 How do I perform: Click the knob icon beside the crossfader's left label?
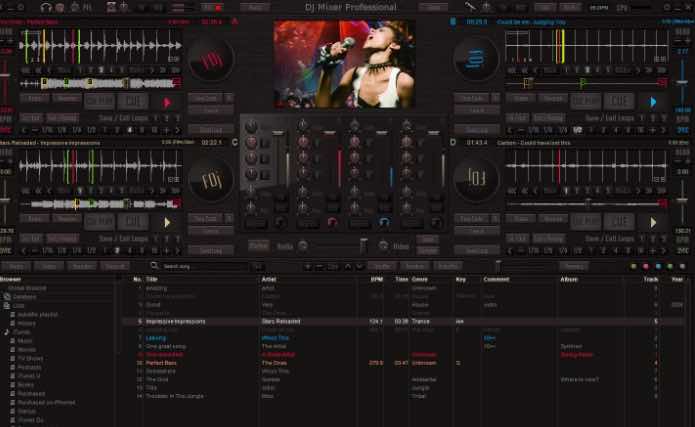click(x=303, y=245)
